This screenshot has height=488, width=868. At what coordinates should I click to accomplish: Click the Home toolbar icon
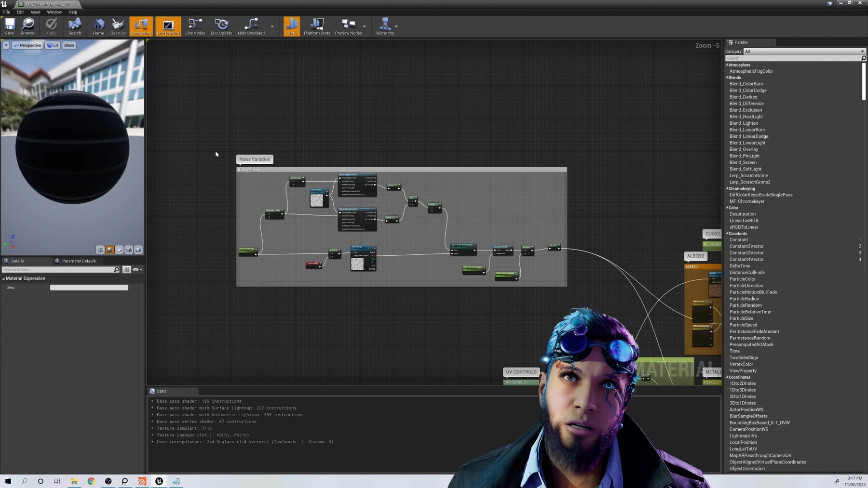click(x=98, y=25)
